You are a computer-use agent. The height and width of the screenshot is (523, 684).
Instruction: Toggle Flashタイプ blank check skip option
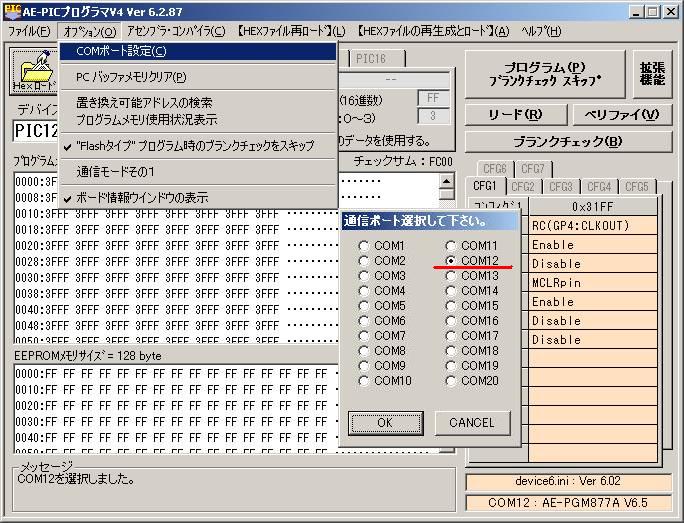tap(198, 146)
